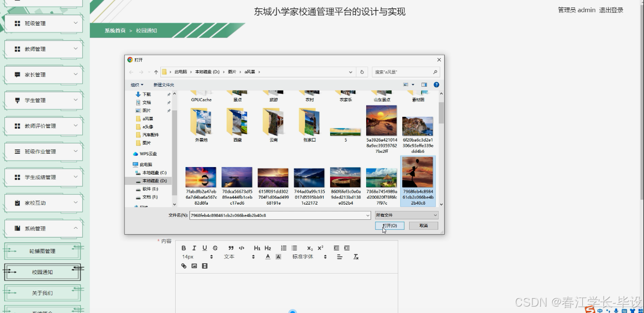Open the 标准字体 font family dropdown
This screenshot has width=644, height=313.
click(309, 257)
